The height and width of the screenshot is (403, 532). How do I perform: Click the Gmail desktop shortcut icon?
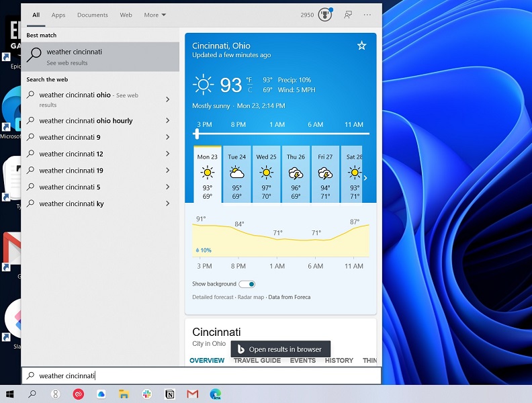[x=12, y=253]
